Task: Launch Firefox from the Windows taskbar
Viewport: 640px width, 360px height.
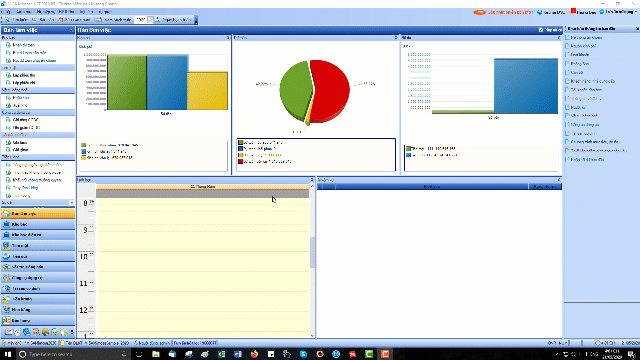Action: pos(254,354)
